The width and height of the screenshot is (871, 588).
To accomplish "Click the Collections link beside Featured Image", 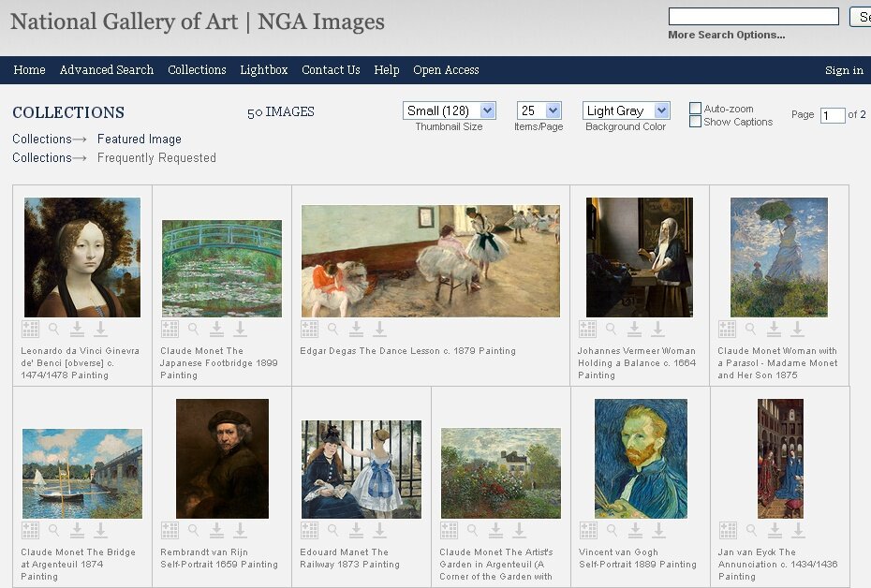I will (x=42, y=139).
